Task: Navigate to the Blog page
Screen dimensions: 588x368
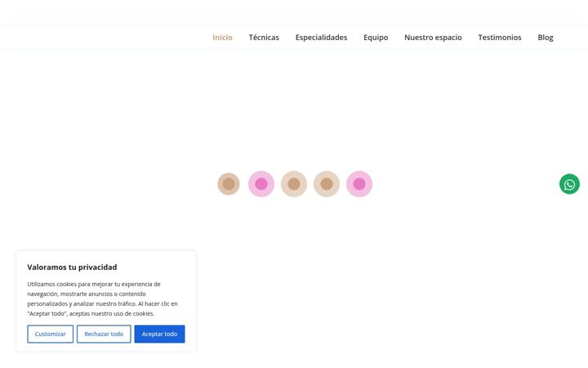Action: tap(546, 38)
